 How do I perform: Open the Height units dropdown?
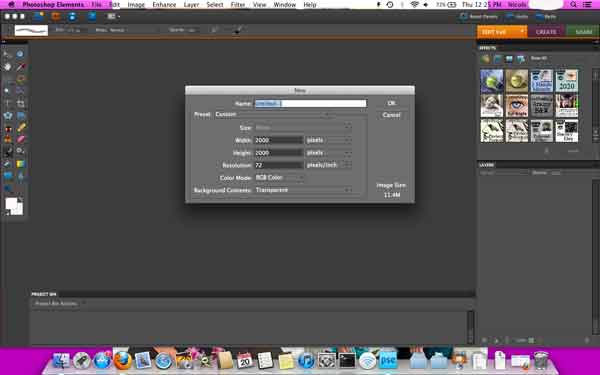click(328, 153)
